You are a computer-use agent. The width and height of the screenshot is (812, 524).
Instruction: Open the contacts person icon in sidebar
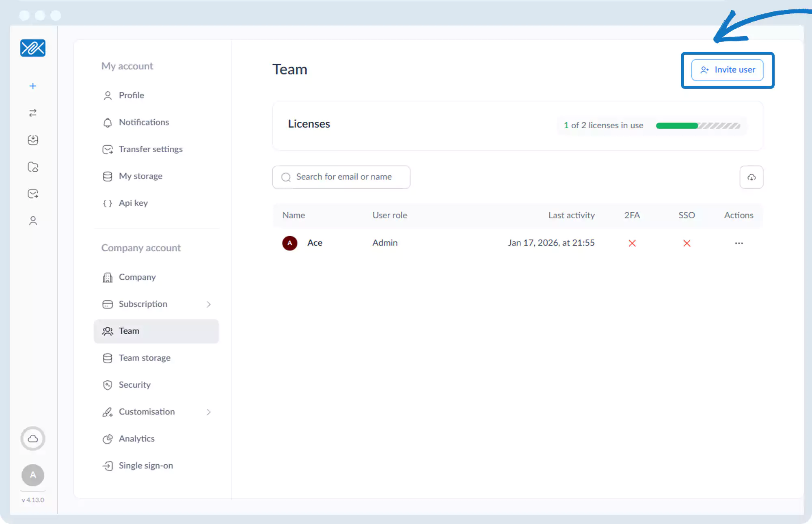(33, 220)
